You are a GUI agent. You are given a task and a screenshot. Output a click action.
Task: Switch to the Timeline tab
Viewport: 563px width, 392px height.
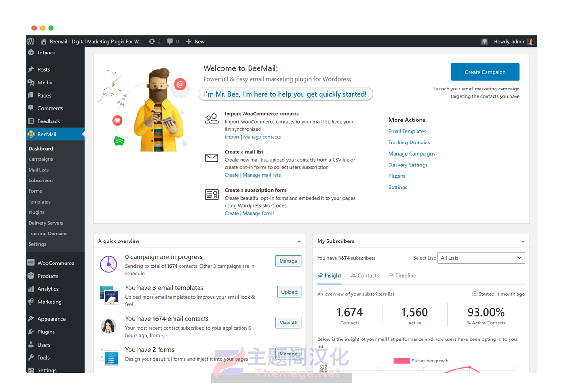tap(402, 276)
